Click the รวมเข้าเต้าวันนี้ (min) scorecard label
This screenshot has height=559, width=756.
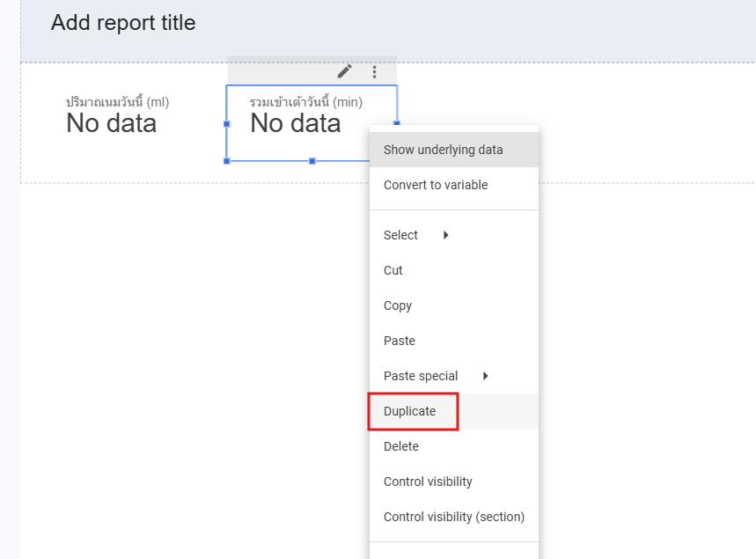(305, 102)
